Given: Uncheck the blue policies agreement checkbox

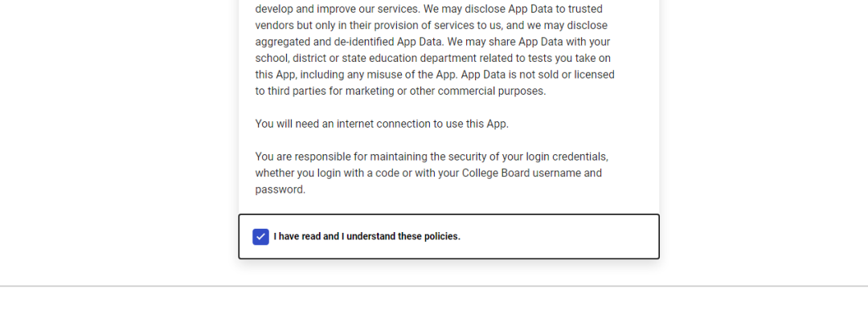Looking at the screenshot, I should (260, 237).
